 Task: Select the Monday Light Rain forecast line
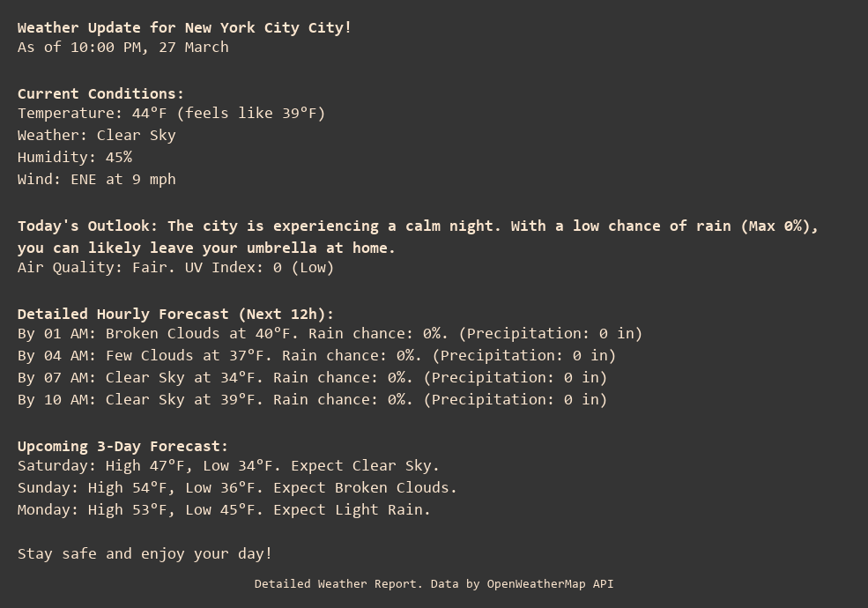click(x=224, y=509)
